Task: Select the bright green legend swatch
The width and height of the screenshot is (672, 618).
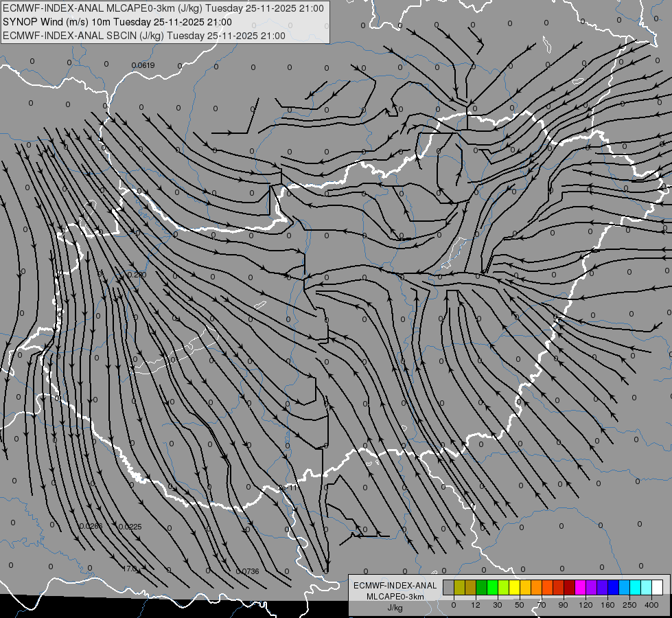Action: [492, 587]
